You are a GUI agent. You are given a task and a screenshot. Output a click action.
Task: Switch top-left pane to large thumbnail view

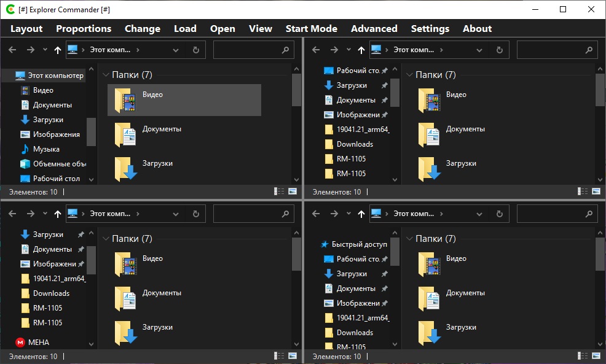tap(294, 191)
